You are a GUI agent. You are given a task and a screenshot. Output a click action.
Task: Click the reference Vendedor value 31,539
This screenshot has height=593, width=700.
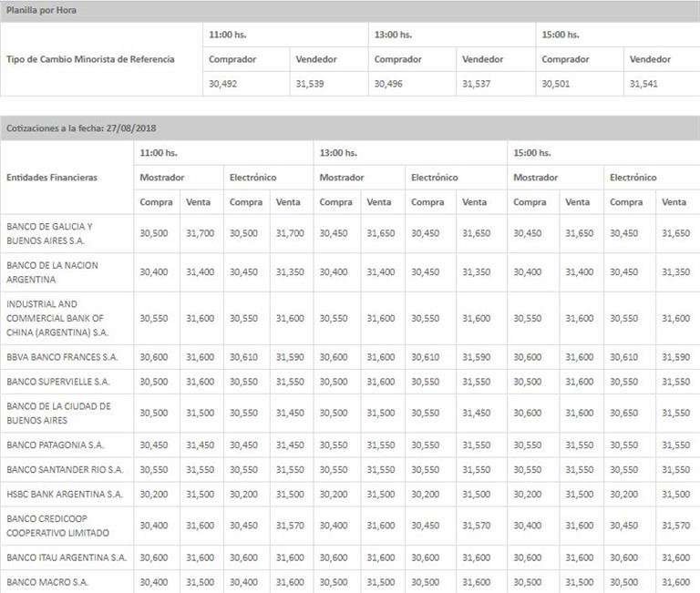(x=310, y=84)
